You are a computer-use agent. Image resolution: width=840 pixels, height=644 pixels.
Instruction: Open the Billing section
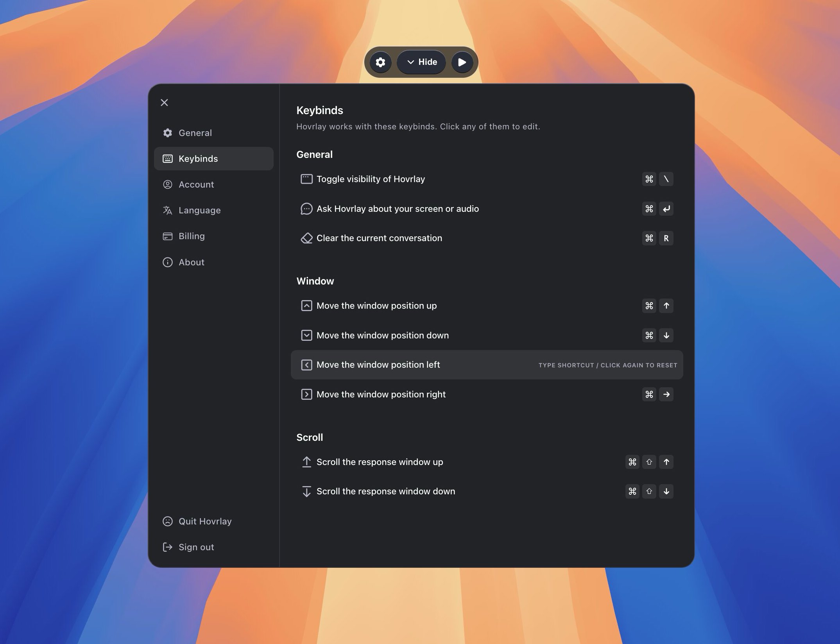click(x=213, y=236)
